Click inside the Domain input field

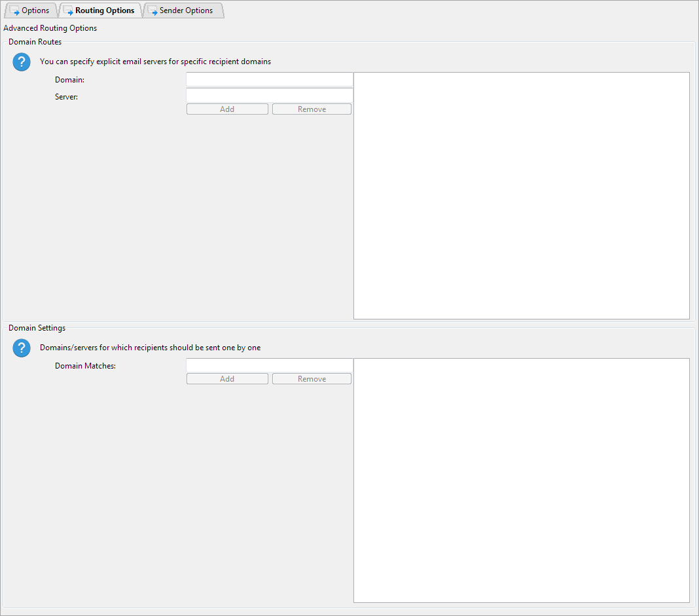pos(269,79)
